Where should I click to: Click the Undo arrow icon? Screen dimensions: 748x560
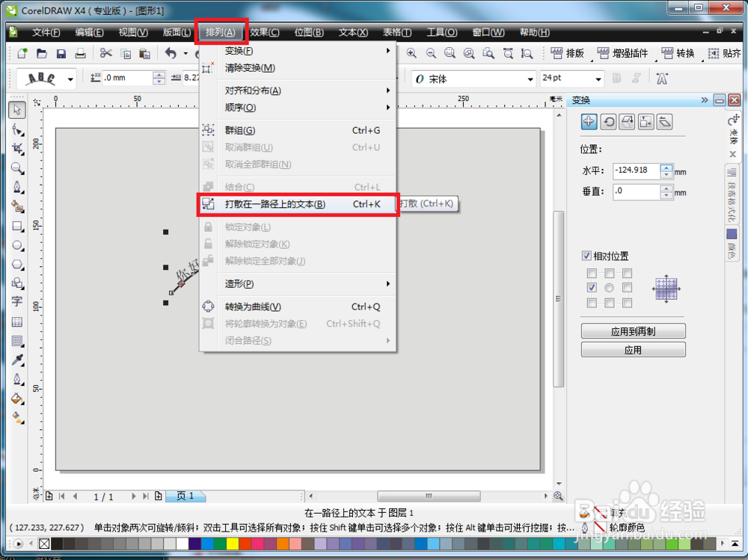click(x=171, y=53)
